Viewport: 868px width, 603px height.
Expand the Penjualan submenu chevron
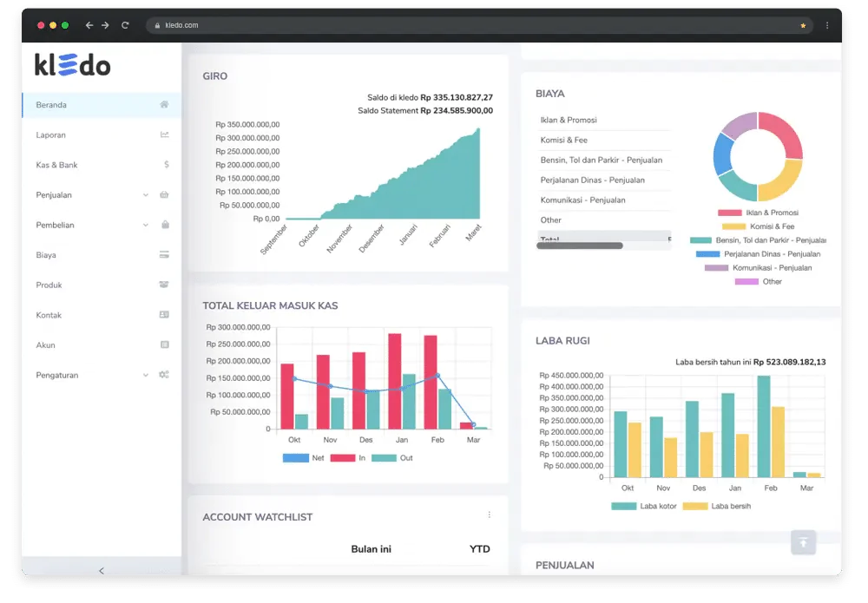(x=145, y=195)
